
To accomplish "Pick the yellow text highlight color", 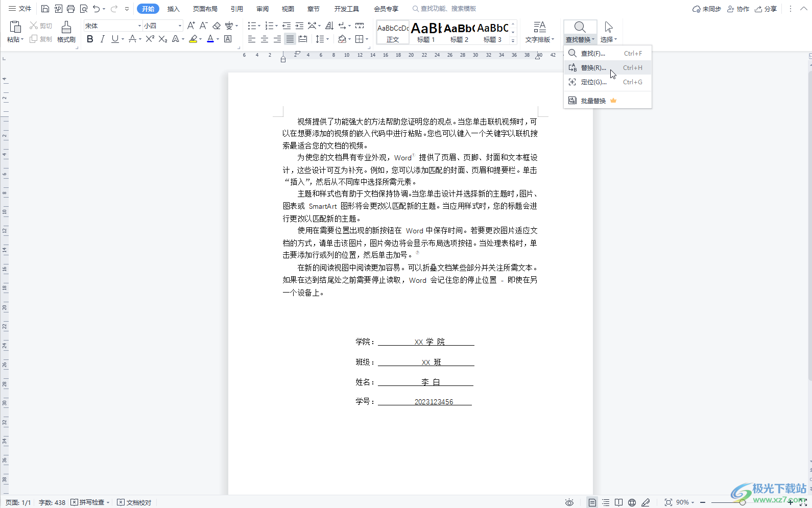I will coord(193,39).
